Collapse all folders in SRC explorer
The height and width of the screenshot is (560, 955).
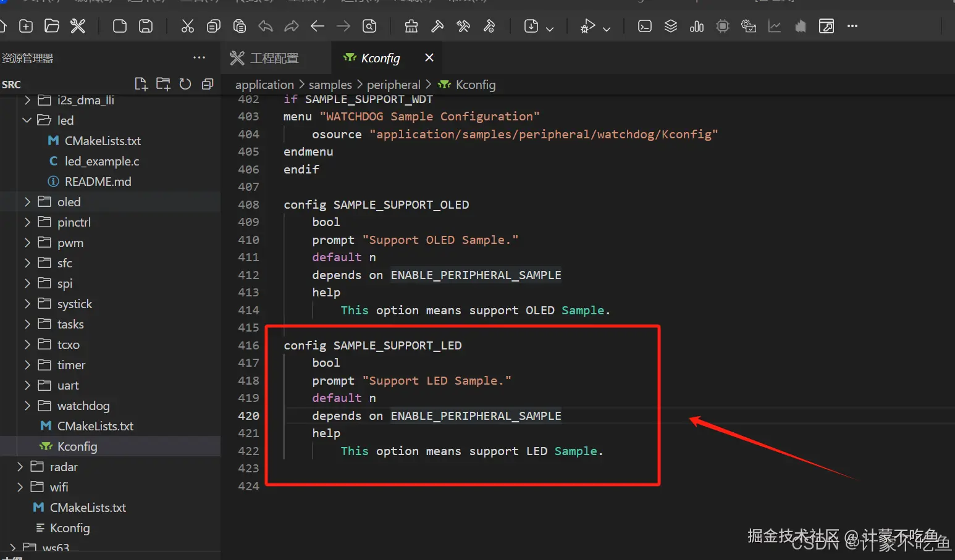[x=208, y=84]
